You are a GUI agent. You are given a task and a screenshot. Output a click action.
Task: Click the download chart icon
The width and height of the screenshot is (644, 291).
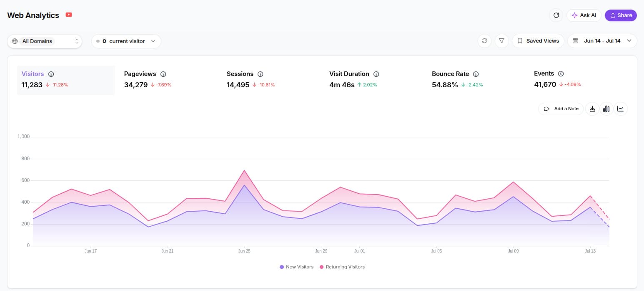pos(592,109)
